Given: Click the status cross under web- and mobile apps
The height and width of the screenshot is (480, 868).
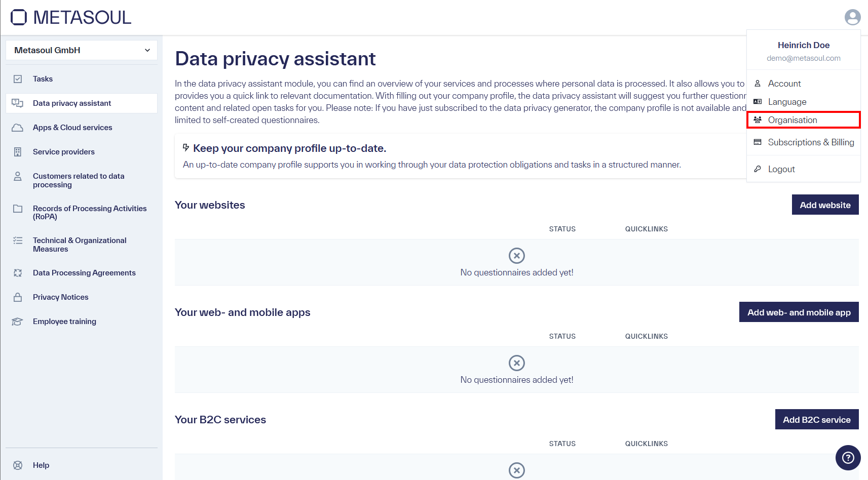Looking at the screenshot, I should (x=517, y=363).
